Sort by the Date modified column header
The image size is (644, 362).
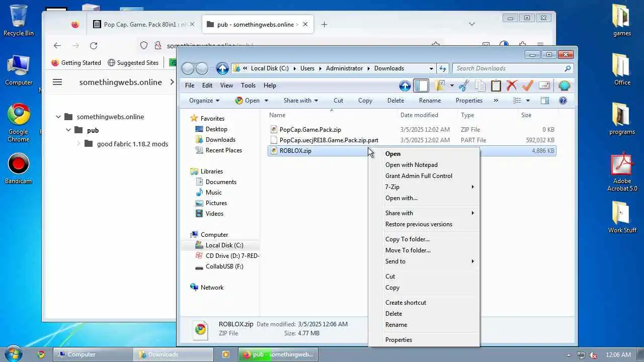point(419,115)
